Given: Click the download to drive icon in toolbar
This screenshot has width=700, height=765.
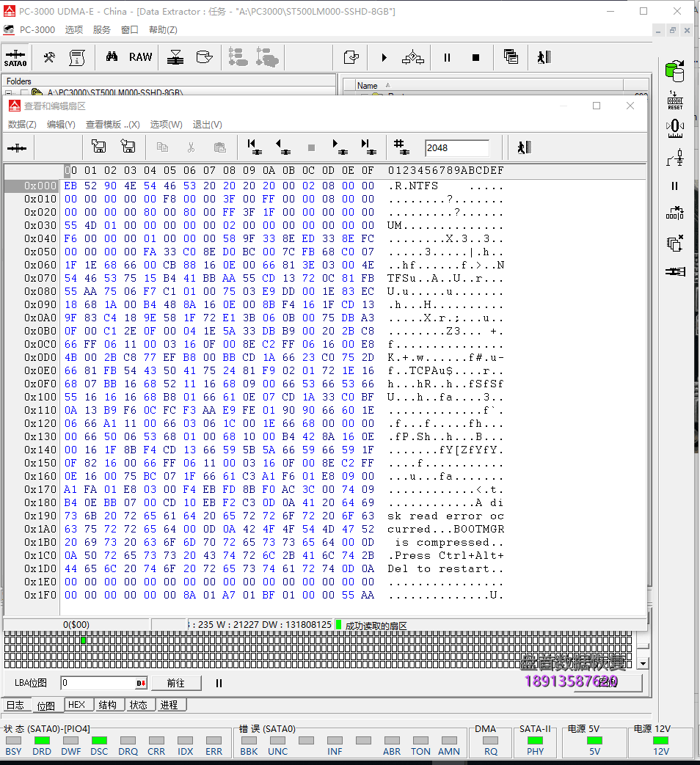Looking at the screenshot, I should pos(175,57).
